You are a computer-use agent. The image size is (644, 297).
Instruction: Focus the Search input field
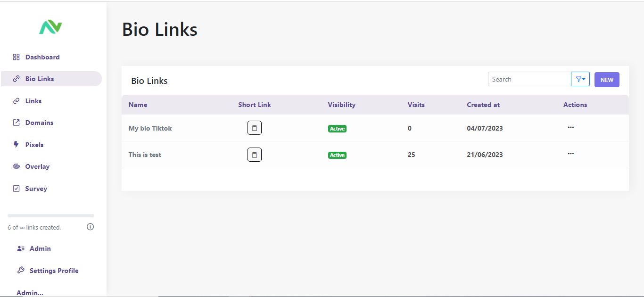click(529, 79)
